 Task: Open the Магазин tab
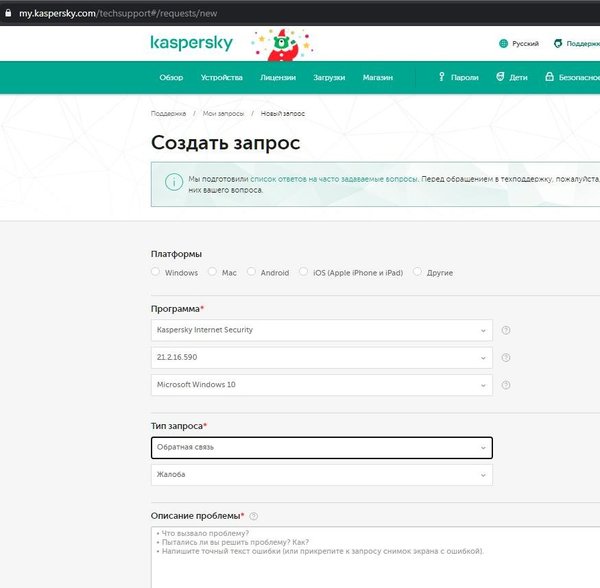378,77
